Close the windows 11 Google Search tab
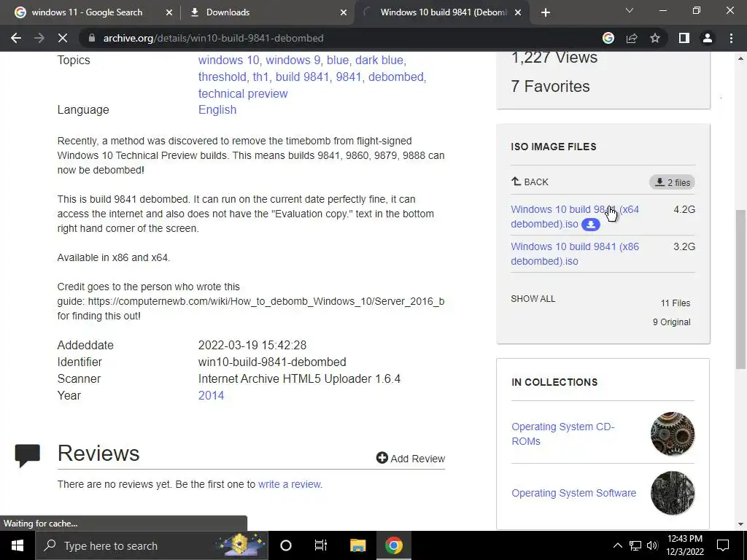Image resolution: width=747 pixels, height=560 pixels. [169, 12]
